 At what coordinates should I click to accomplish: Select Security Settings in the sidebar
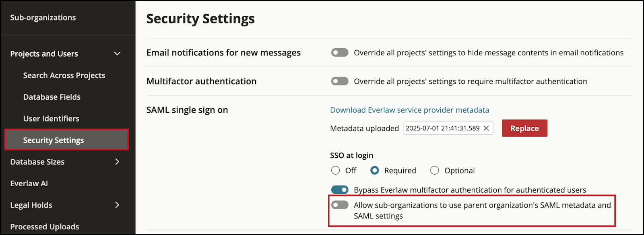(54, 140)
